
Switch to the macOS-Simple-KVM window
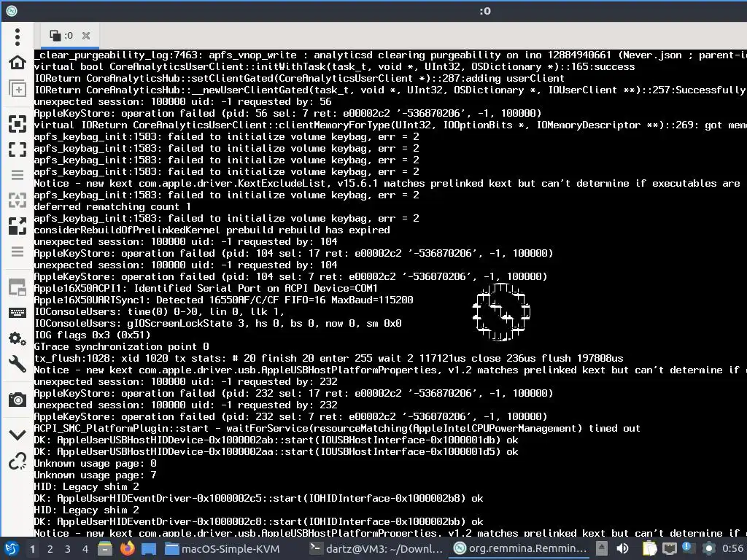[x=222, y=548]
